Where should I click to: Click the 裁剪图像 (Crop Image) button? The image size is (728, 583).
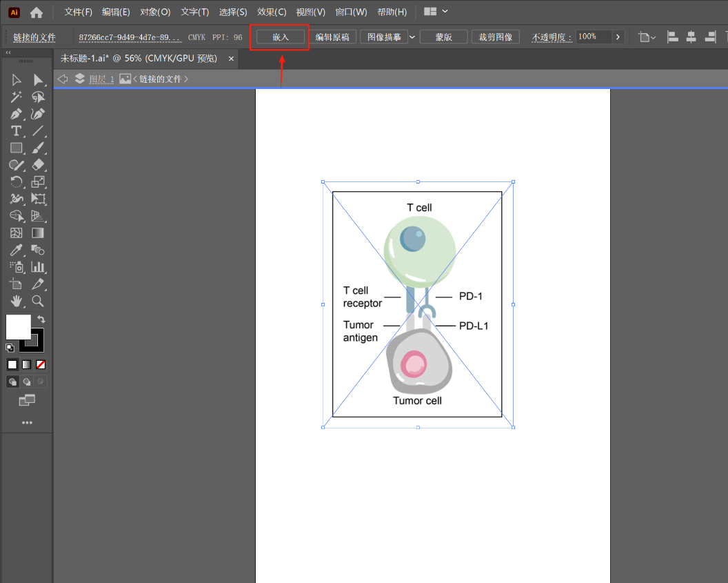pos(496,37)
